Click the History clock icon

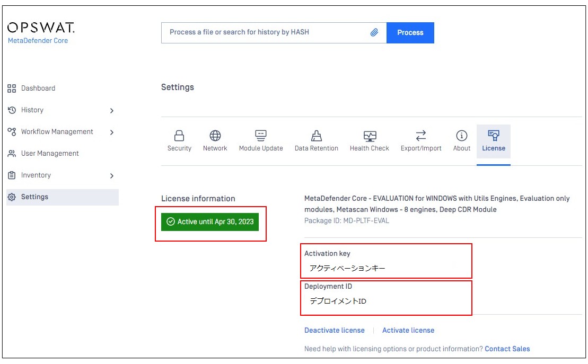tap(12, 110)
